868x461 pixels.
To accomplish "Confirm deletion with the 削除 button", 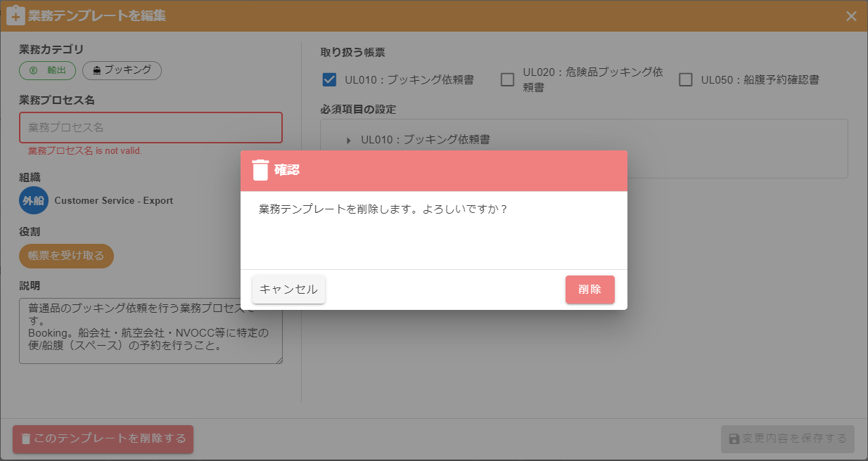I will pyautogui.click(x=589, y=290).
